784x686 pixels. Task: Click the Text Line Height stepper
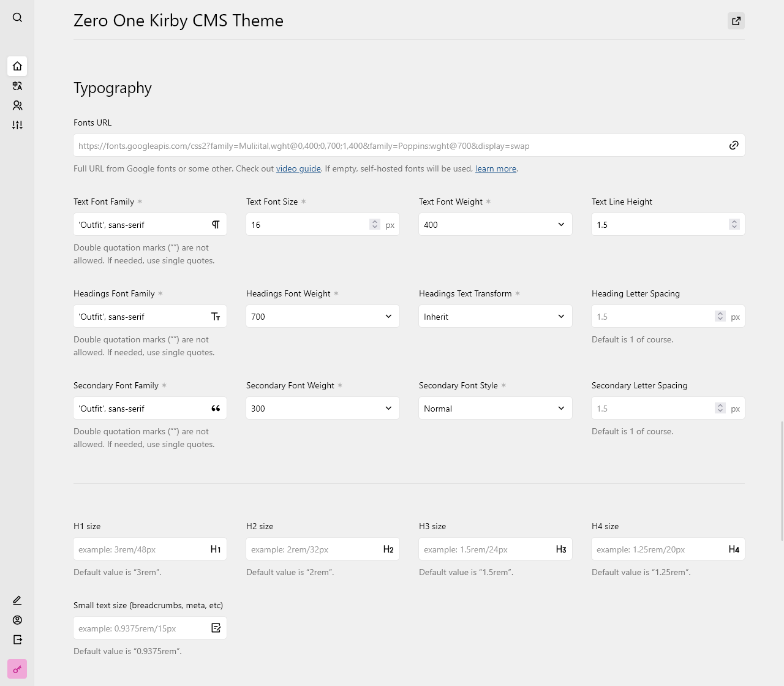[x=734, y=225]
